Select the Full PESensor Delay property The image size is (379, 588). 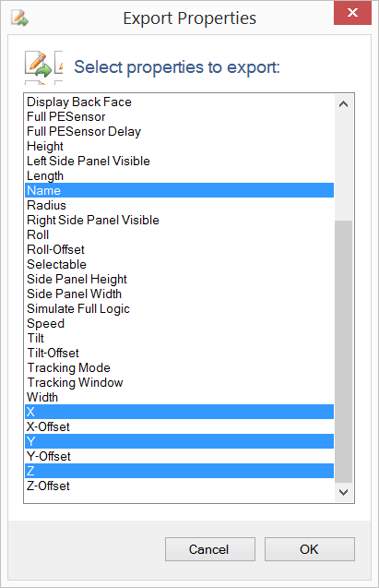(180, 132)
